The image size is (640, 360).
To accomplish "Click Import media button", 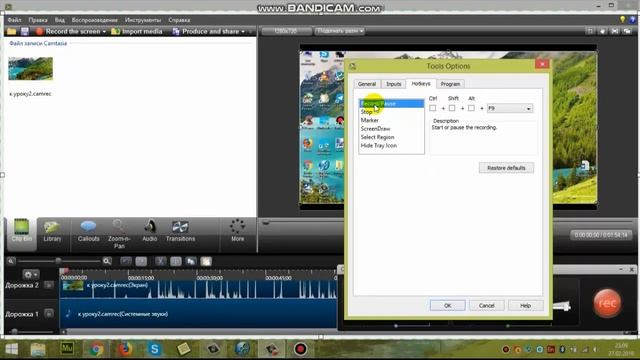I will tap(137, 31).
